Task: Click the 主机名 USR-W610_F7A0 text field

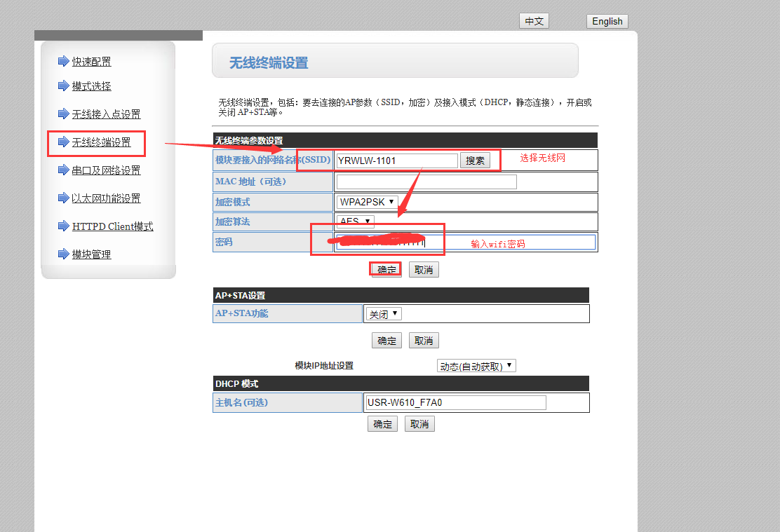Action: point(455,402)
